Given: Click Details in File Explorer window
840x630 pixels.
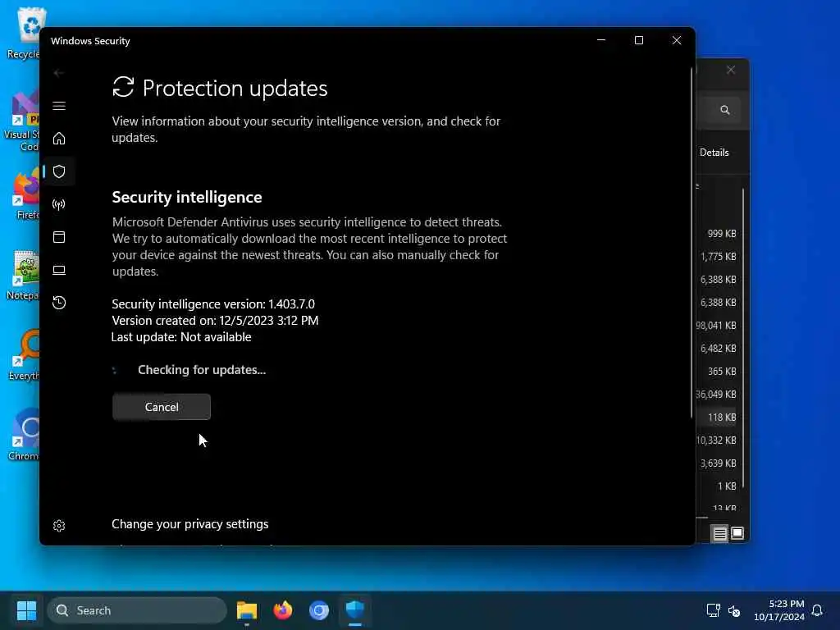Looking at the screenshot, I should point(714,152).
